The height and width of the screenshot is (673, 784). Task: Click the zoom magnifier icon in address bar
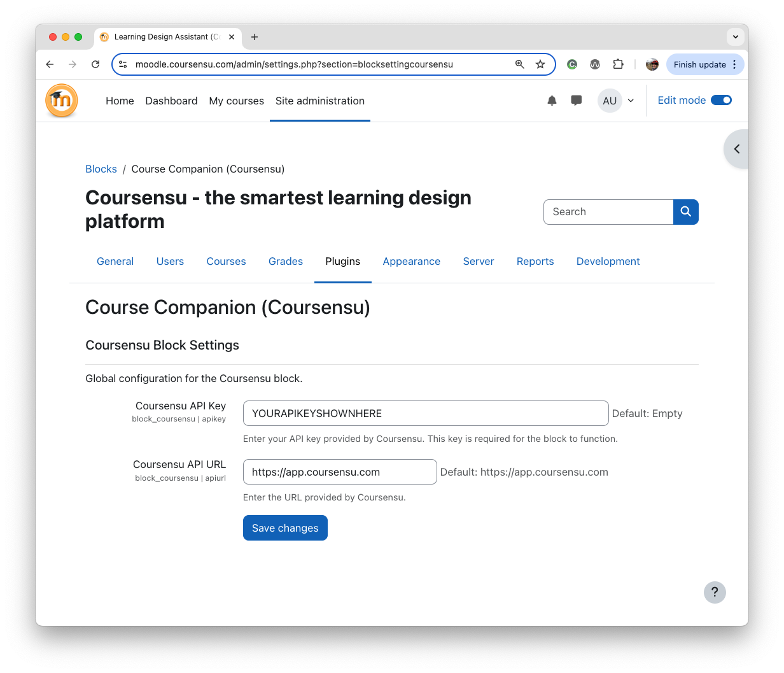tap(520, 64)
